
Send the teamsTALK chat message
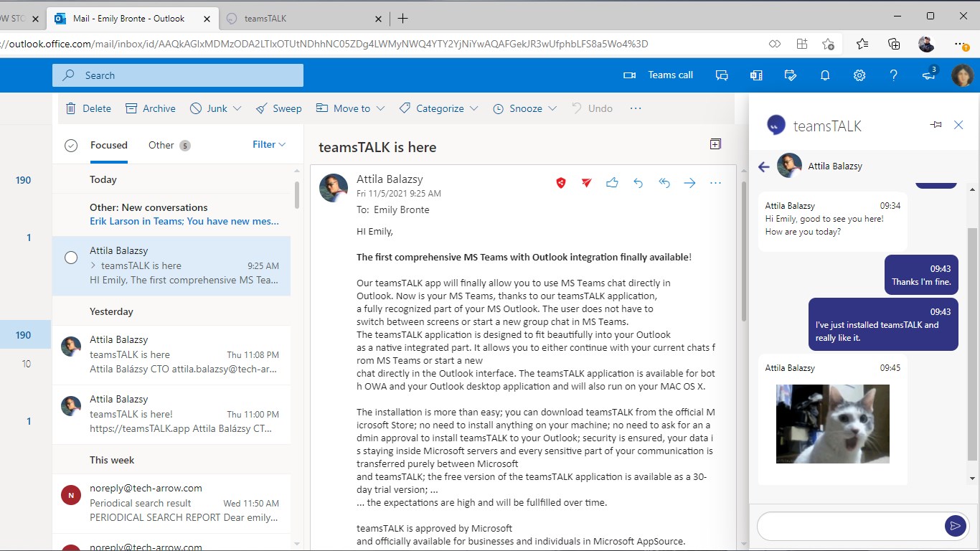955,526
